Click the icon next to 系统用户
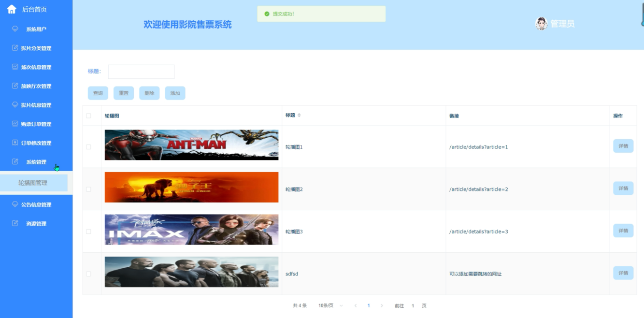 click(15, 29)
